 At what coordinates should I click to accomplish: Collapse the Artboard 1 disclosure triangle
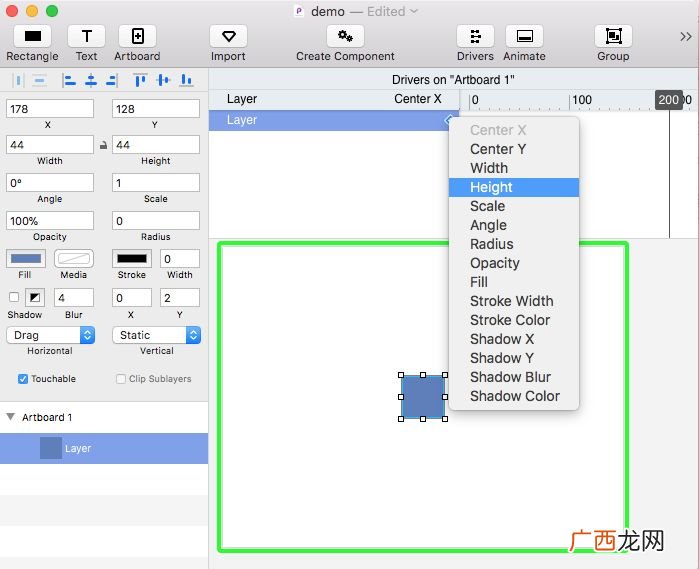tap(11, 416)
